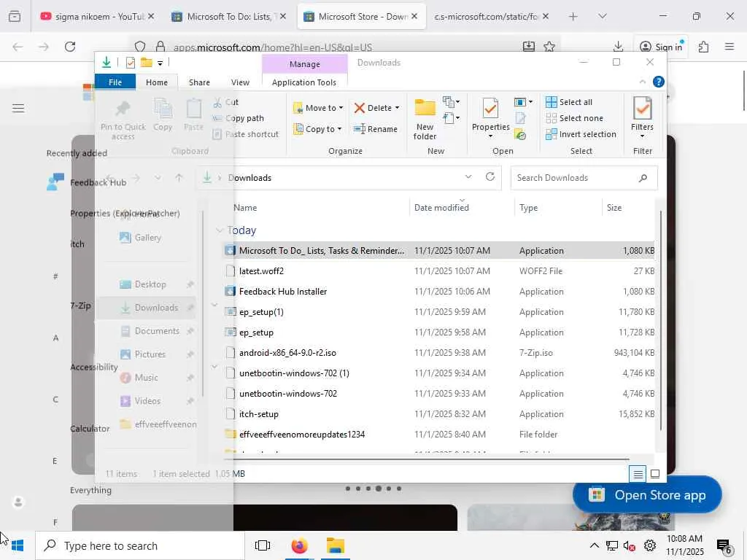
Task: Click File Explorer icon in taskbar
Action: (336, 545)
